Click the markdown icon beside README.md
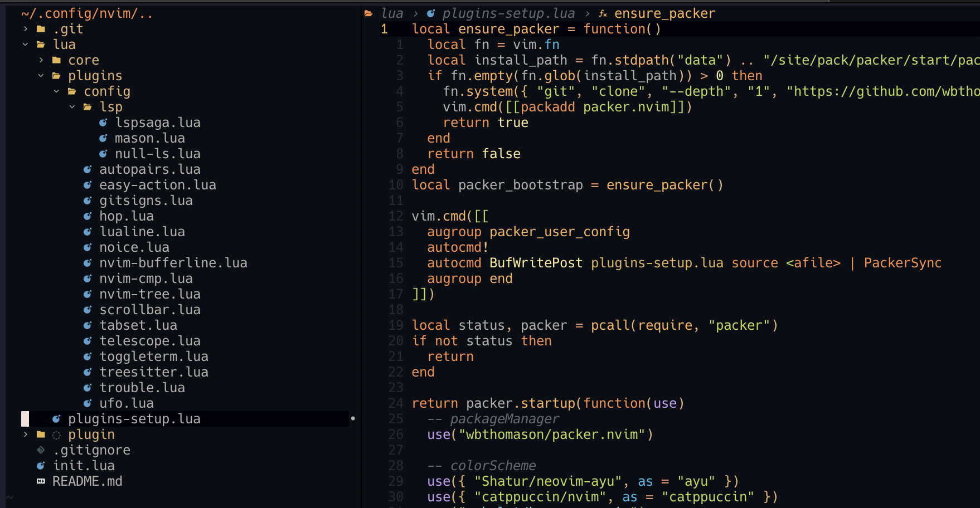Viewport: 980px width, 508px height. click(41, 481)
